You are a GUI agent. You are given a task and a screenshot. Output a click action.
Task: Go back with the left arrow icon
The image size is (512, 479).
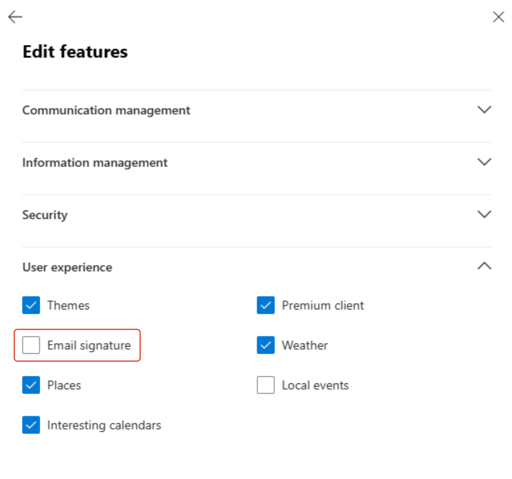point(15,17)
